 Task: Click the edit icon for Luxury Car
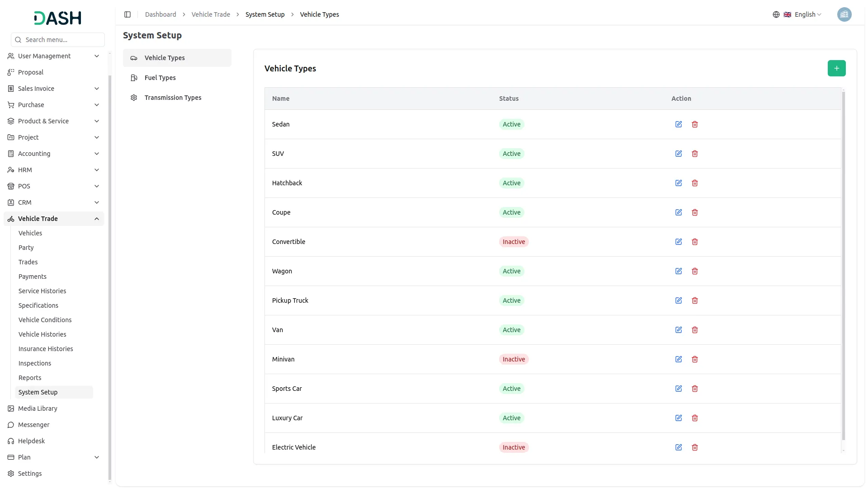click(x=679, y=418)
